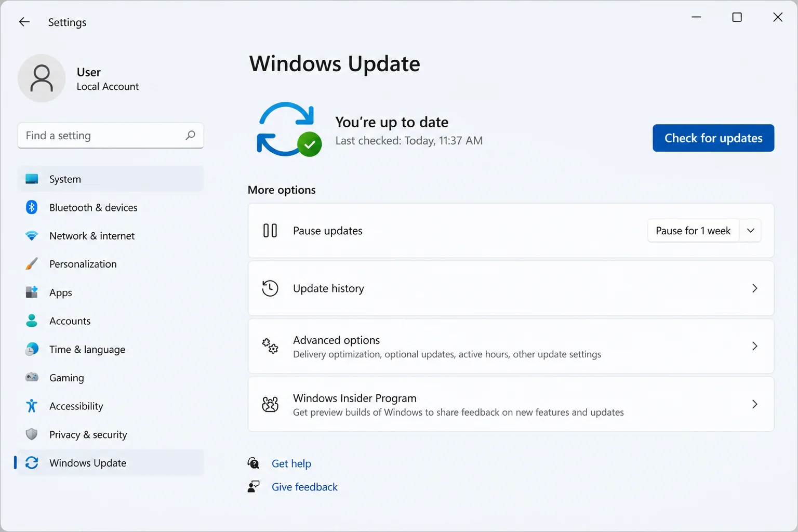Select Apps in the sidebar

tap(111, 292)
